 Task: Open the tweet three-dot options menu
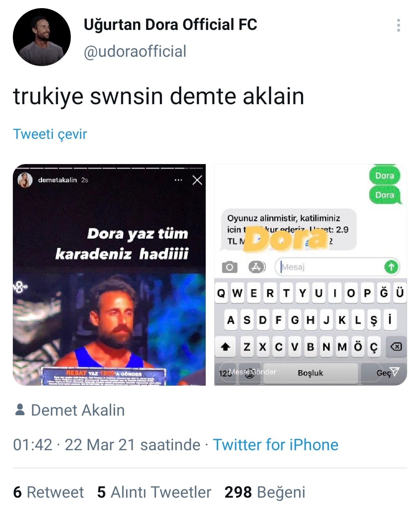click(398, 25)
